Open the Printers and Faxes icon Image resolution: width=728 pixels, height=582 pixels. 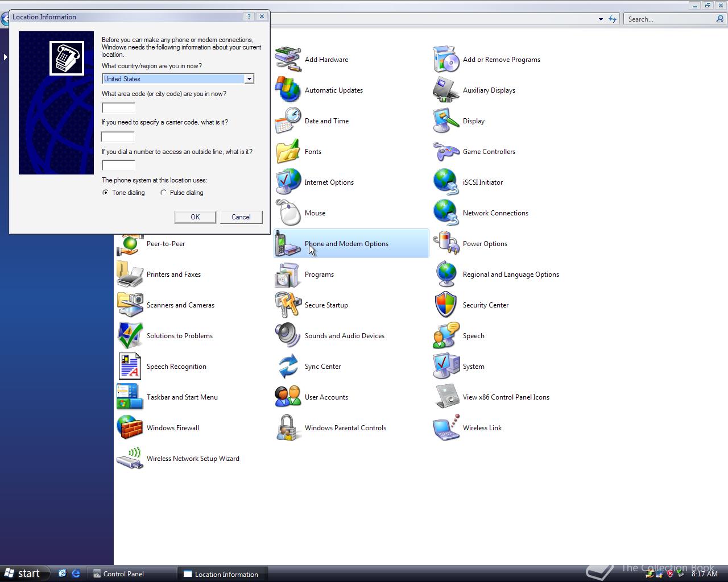pyautogui.click(x=130, y=274)
